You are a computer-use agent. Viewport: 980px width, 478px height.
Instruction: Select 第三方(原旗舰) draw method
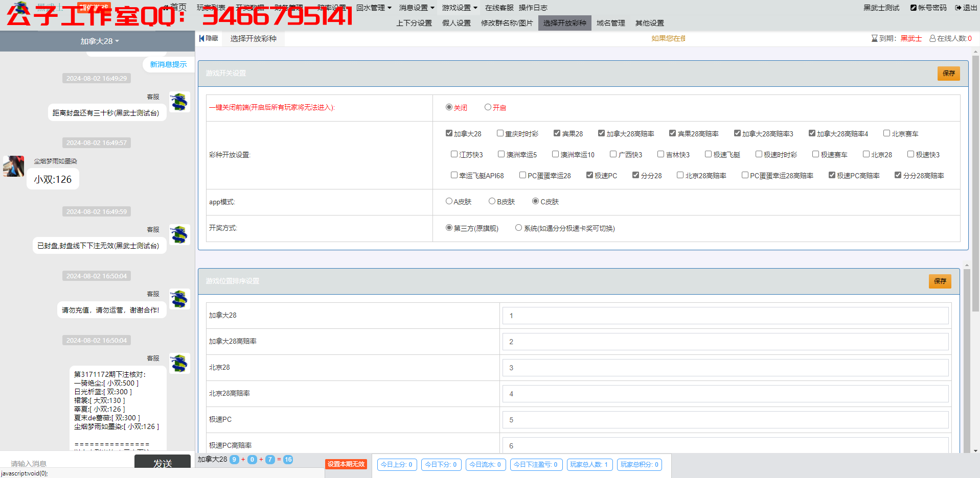click(x=449, y=228)
